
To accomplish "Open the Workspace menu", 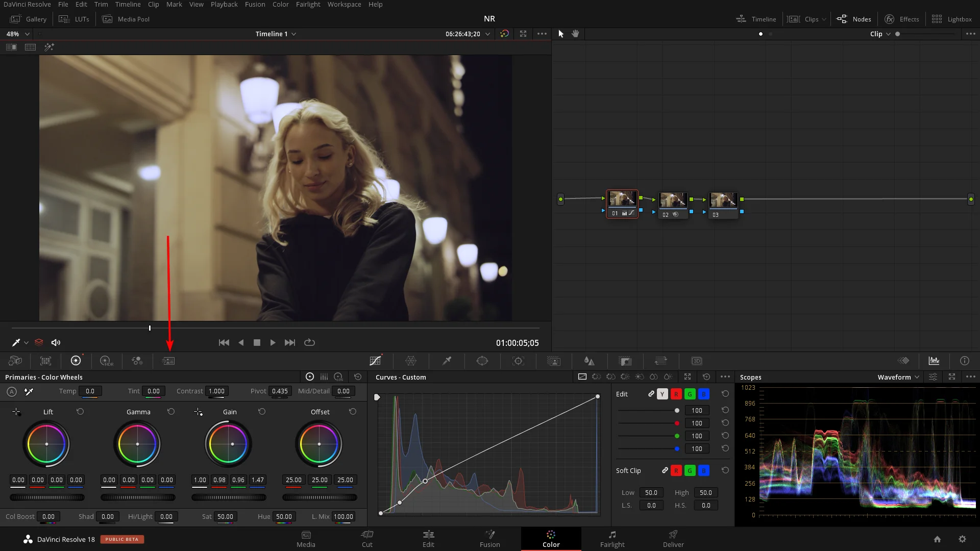I will pos(344,5).
